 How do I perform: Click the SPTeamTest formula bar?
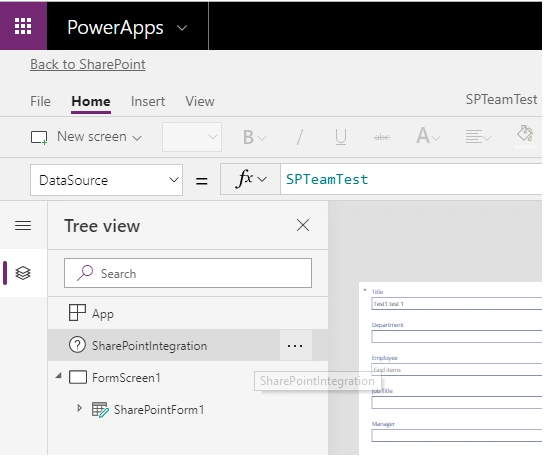[411, 179]
